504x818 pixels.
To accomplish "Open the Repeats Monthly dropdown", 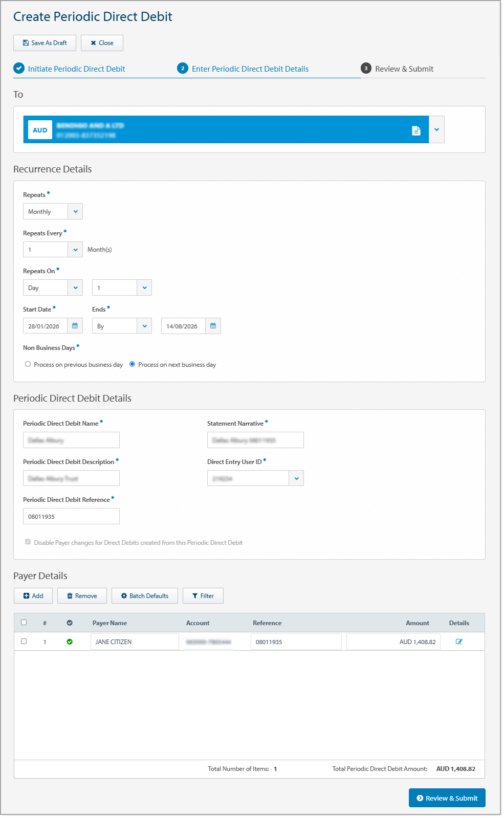I will click(x=76, y=211).
